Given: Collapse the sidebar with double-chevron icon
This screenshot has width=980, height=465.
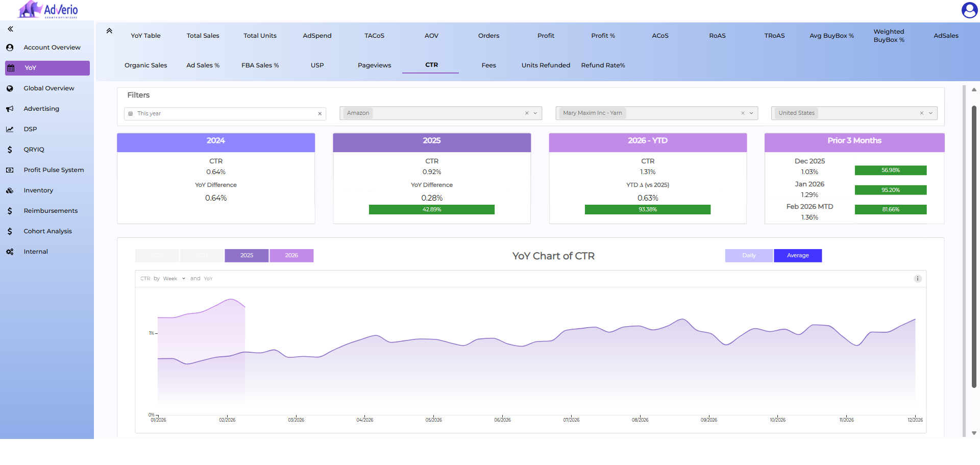Looking at the screenshot, I should [x=10, y=29].
